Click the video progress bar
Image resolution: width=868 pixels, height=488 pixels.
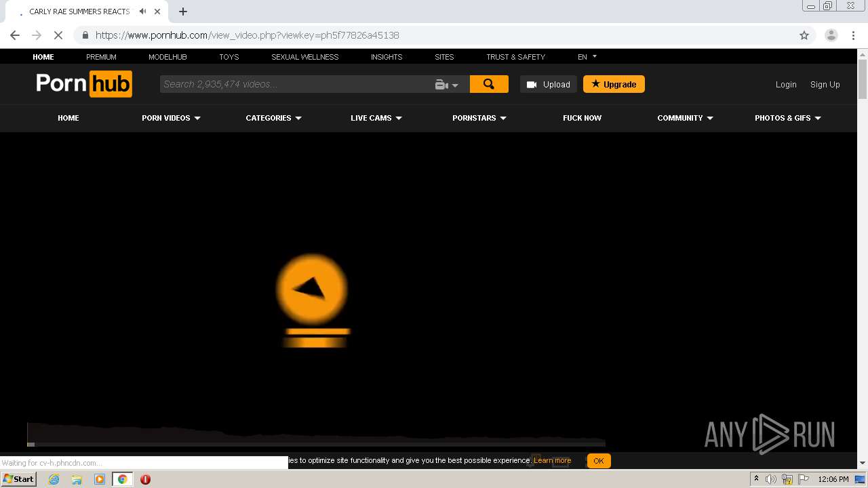[316, 444]
